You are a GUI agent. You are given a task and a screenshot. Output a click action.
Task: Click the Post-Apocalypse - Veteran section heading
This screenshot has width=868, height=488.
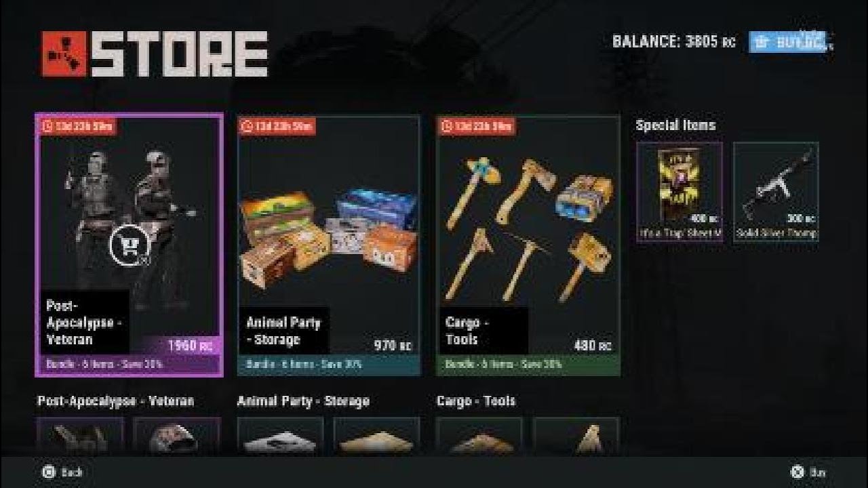(x=116, y=401)
